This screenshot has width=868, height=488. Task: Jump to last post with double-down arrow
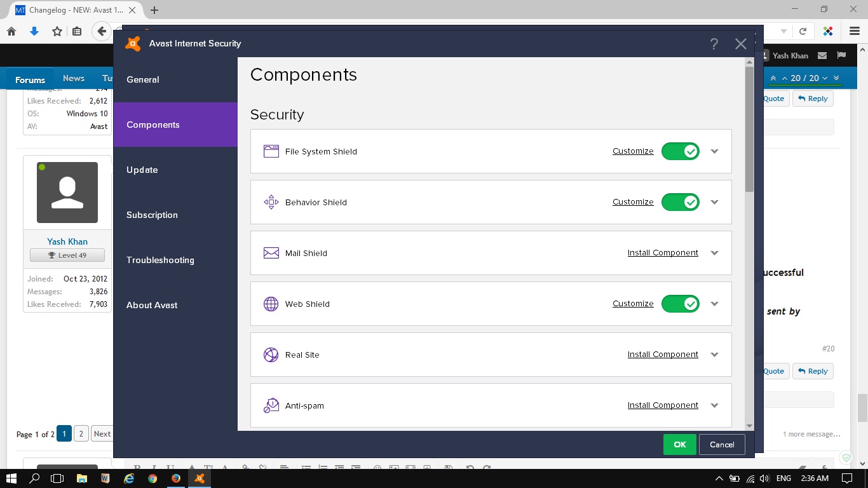click(836, 78)
